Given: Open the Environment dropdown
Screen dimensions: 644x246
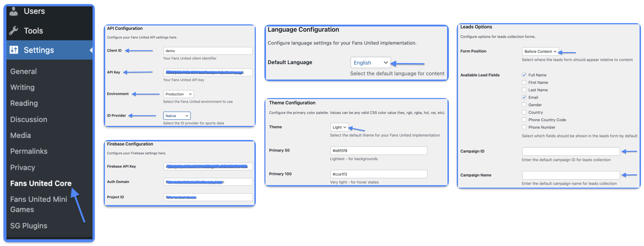Looking at the screenshot, I should [x=178, y=94].
